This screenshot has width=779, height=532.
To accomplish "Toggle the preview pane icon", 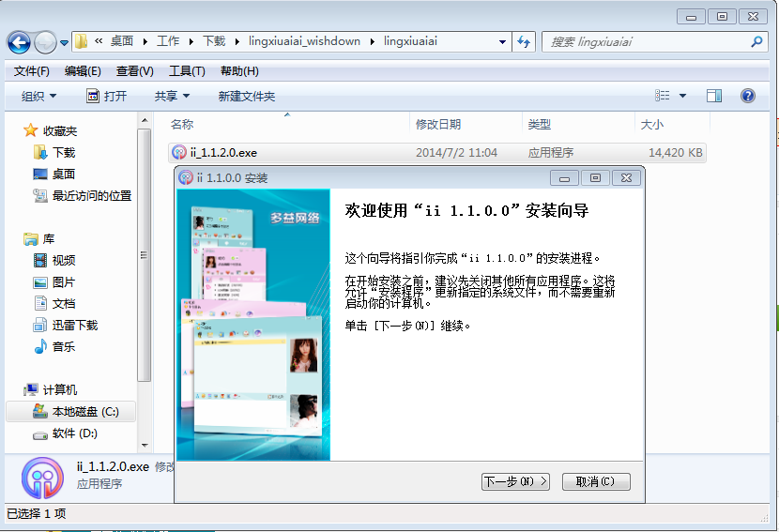I will tap(714, 96).
